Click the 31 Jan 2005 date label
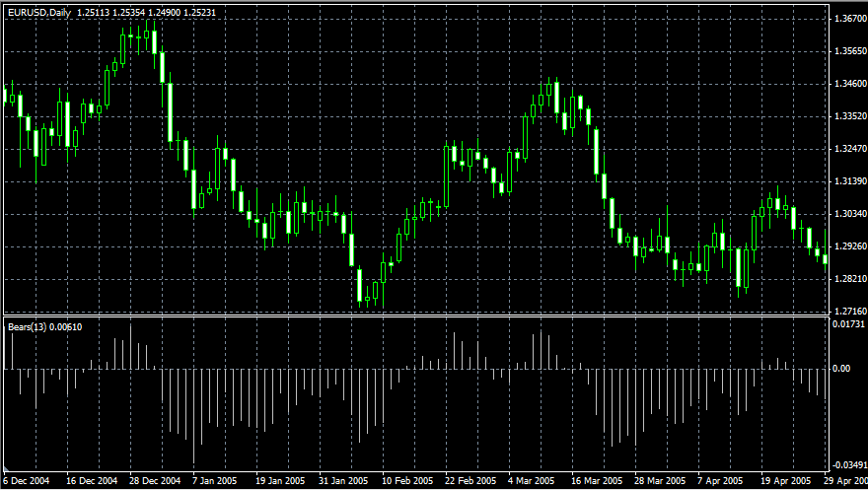The image size is (868, 490). (x=344, y=480)
